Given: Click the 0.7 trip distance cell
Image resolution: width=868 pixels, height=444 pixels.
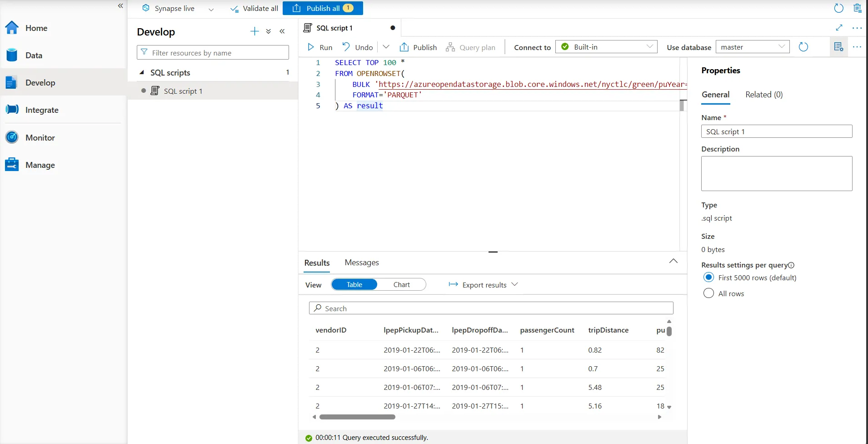Looking at the screenshot, I should [593, 368].
